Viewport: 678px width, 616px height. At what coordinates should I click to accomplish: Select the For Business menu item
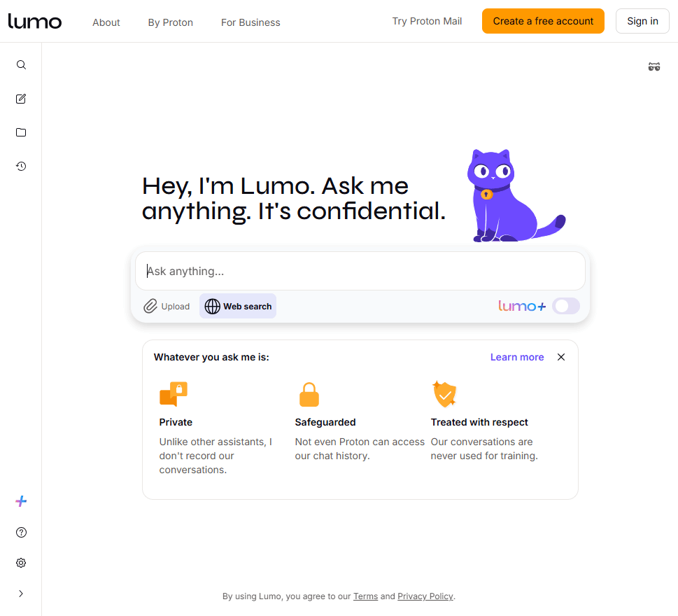tap(250, 22)
